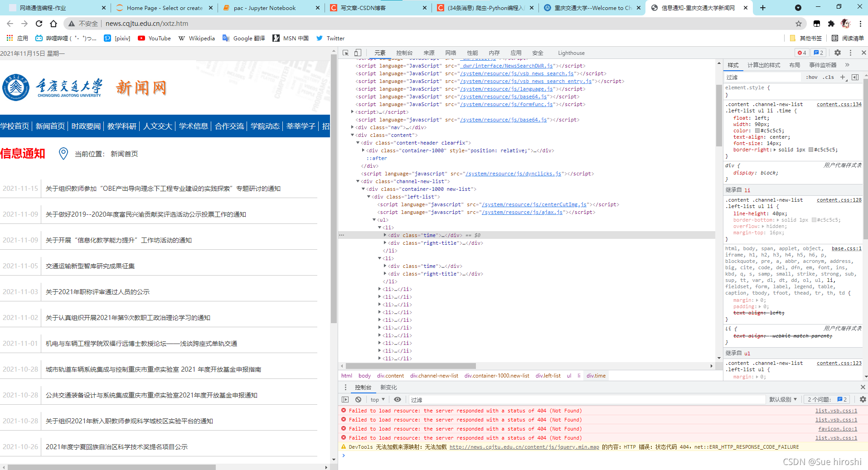Toggle the console sidebar panel icon
Image resolution: width=868 pixels, height=470 pixels.
pyautogui.click(x=345, y=399)
